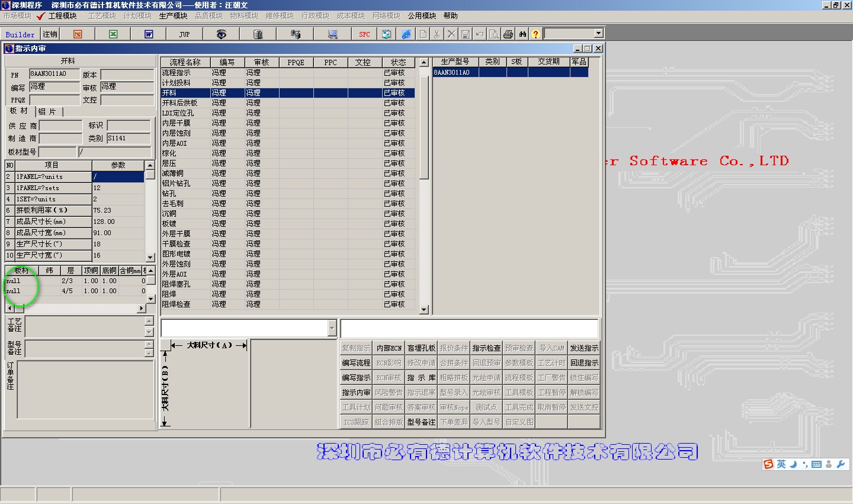The image size is (853, 504).
Task: Open the 公用模块 menu
Action: [422, 16]
